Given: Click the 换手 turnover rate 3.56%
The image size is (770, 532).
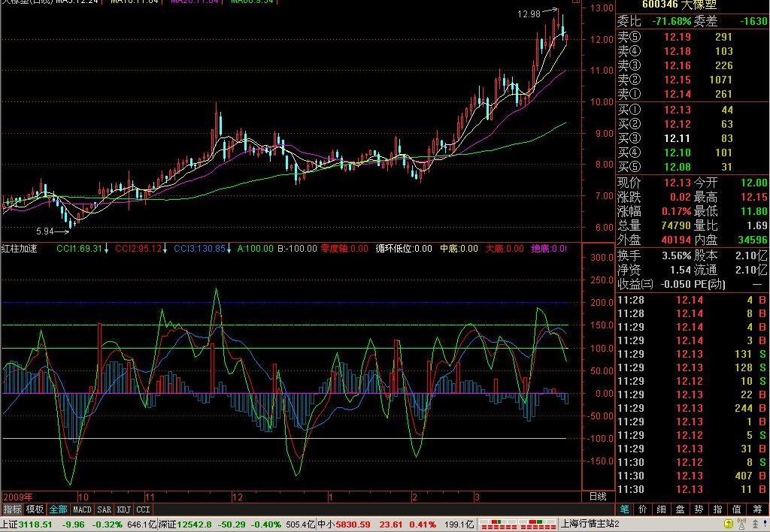Looking at the screenshot, I should 676,255.
